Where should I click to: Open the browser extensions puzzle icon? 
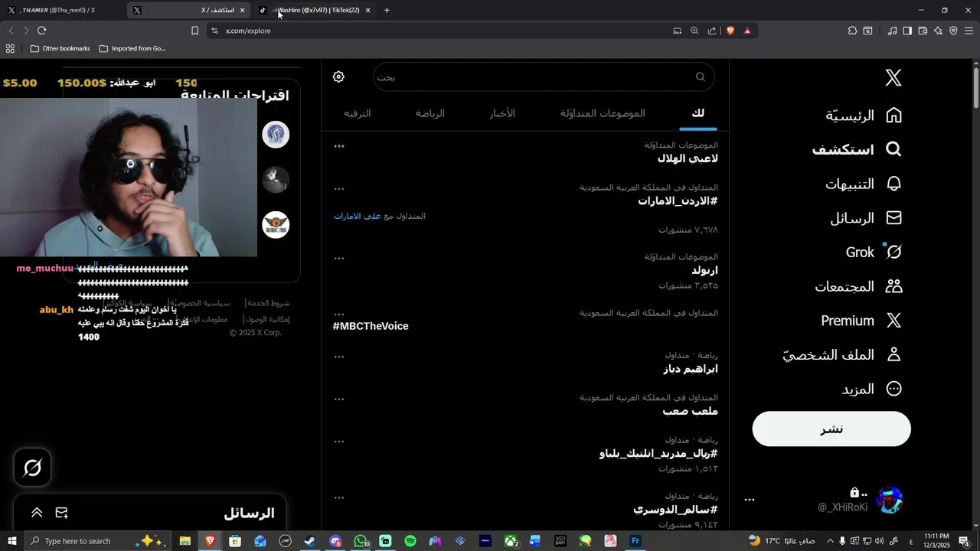(852, 31)
